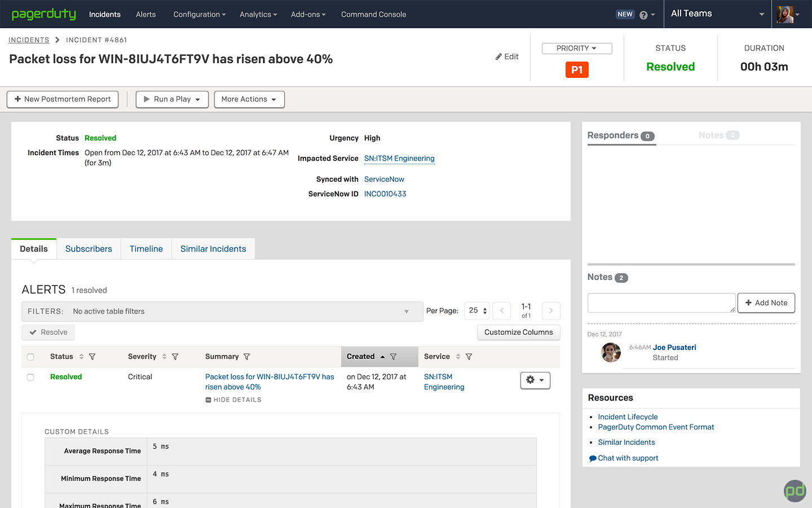Open the table filters dropdown
The width and height of the screenshot is (812, 508).
[x=406, y=311]
